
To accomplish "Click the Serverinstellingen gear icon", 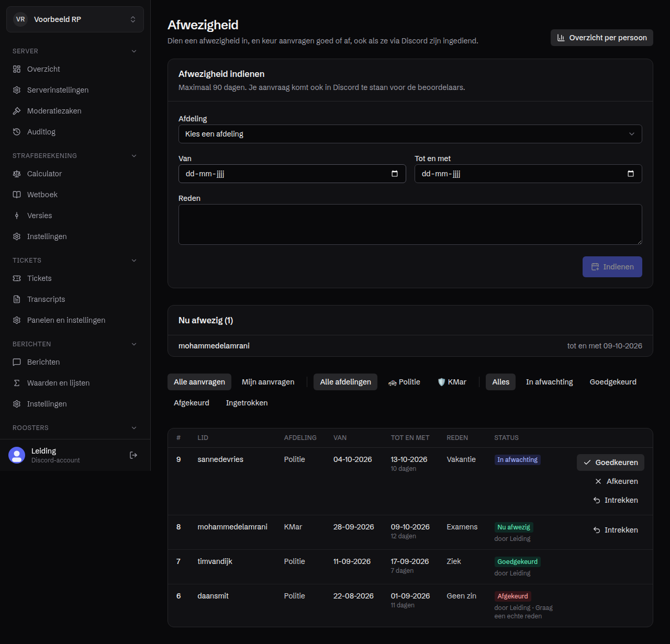I will [x=17, y=90].
